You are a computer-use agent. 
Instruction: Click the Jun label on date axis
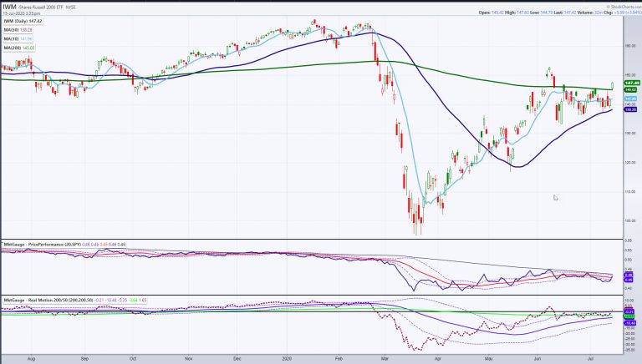538,359
